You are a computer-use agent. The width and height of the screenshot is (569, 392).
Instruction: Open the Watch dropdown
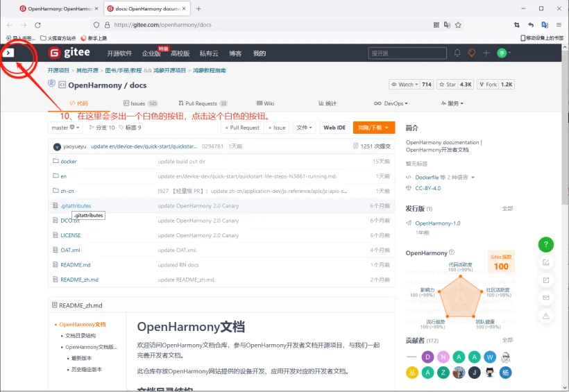pyautogui.click(x=405, y=84)
